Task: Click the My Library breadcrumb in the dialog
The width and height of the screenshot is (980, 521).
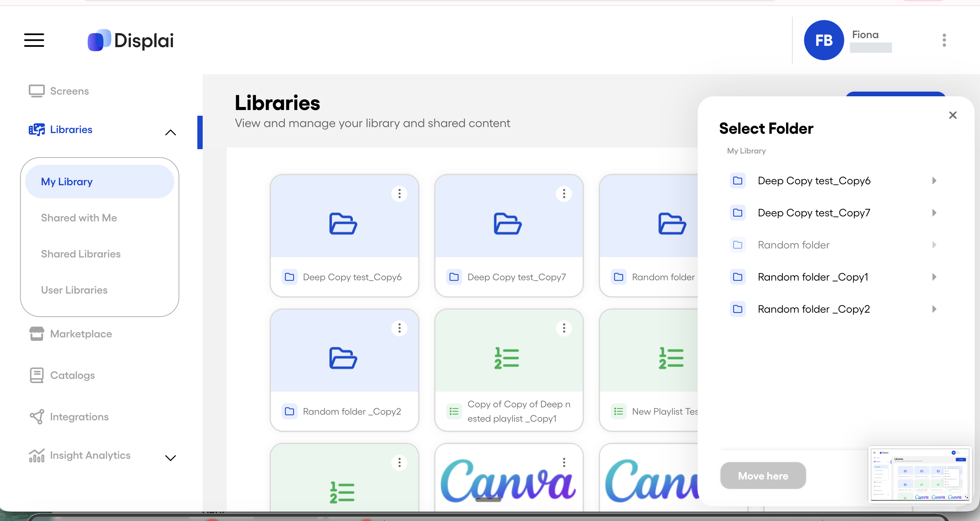Action: coord(746,150)
